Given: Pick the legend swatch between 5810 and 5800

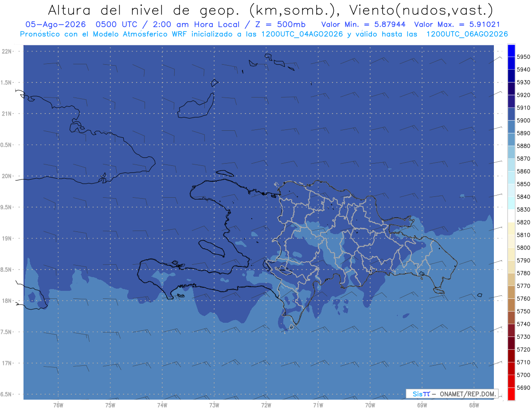Looking at the screenshot, I should [x=511, y=241].
